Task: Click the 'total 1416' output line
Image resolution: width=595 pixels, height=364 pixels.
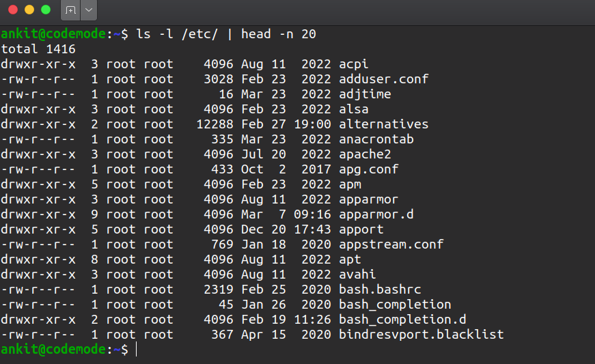Action: tap(38, 49)
